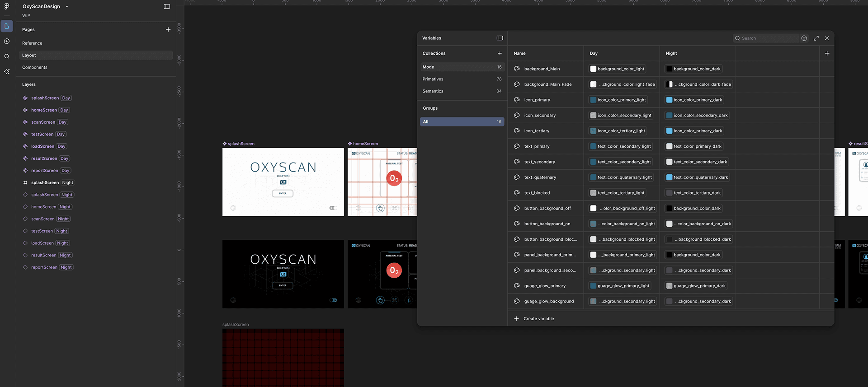Select the Semantics collection
Screen dimensions: 868x387
click(x=433, y=91)
